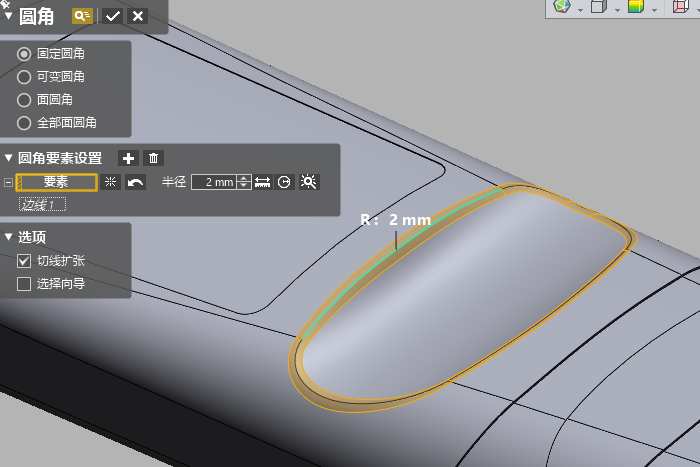The width and height of the screenshot is (700, 467).
Task: Click the 要素 selection button
Action: click(56, 182)
